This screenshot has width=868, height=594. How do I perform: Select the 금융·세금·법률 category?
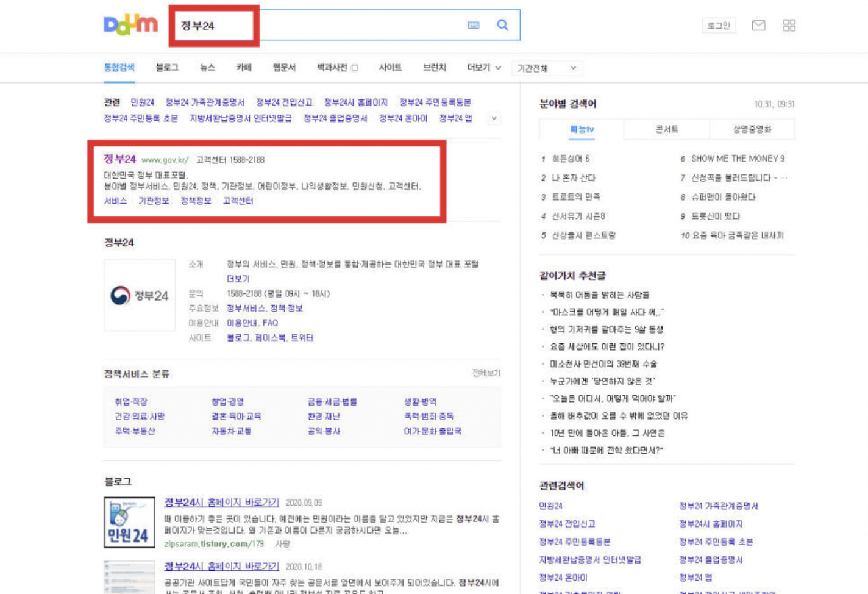332,402
